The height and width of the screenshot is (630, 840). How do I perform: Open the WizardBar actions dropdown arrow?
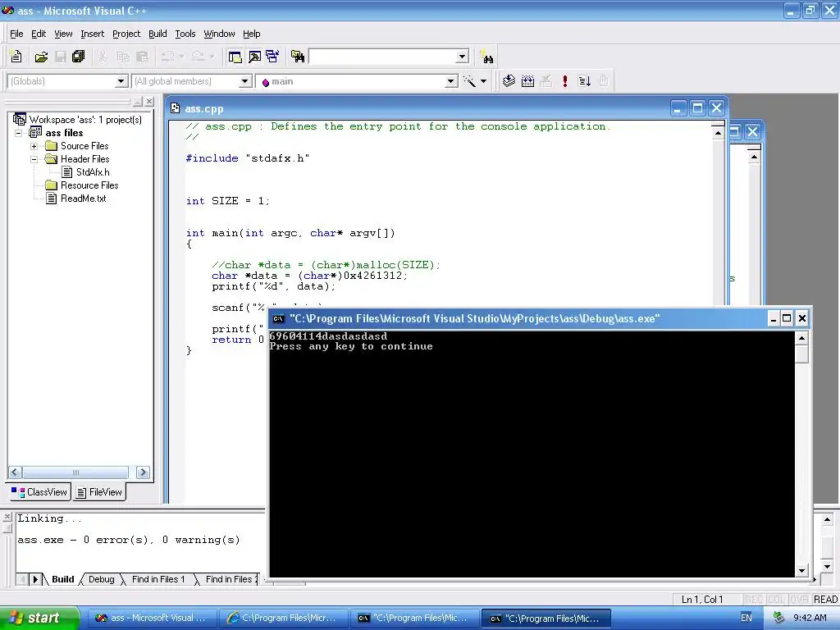483,81
